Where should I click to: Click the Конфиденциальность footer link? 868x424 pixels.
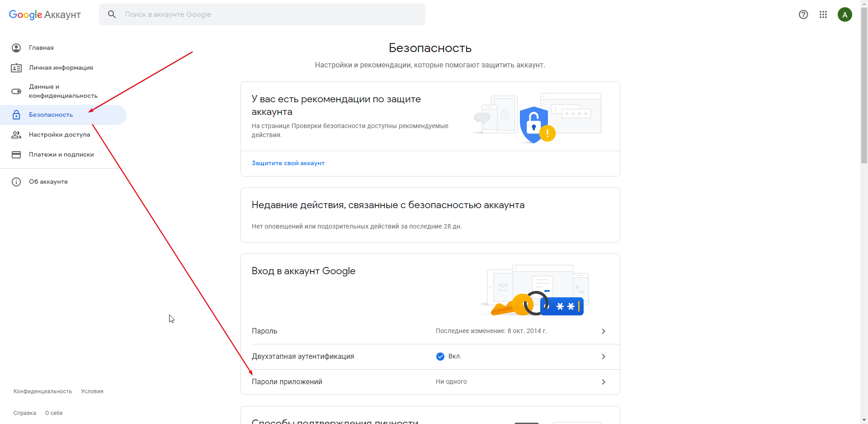[42, 391]
